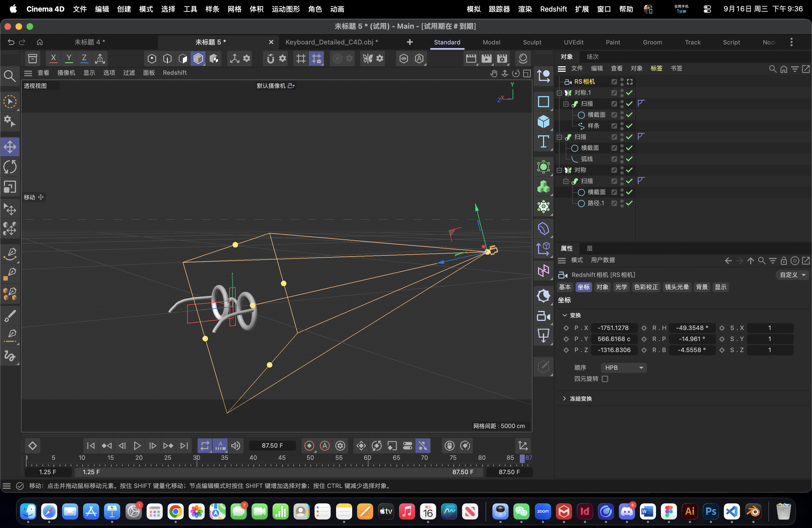The image size is (812, 528).
Task: Collapse the 变换 section
Action: click(565, 315)
